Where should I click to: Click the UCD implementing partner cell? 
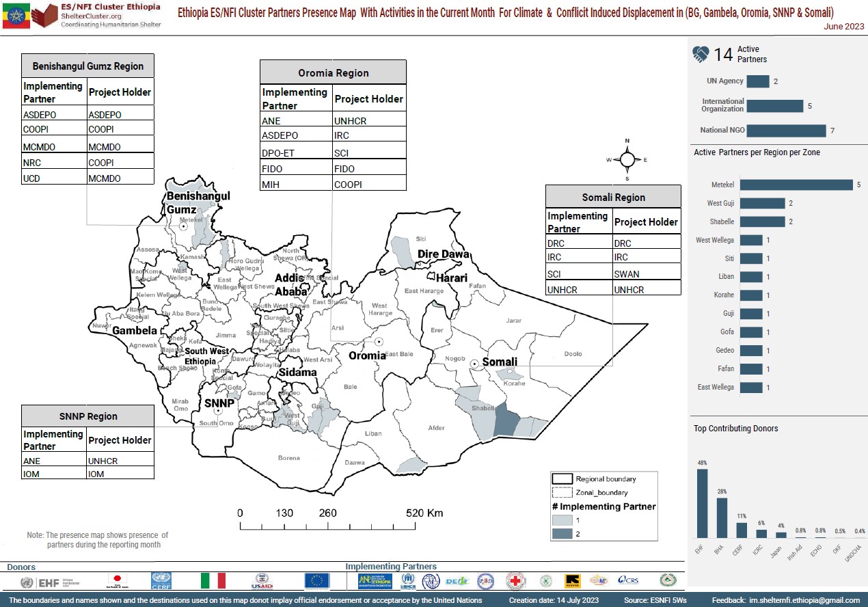tap(54, 178)
